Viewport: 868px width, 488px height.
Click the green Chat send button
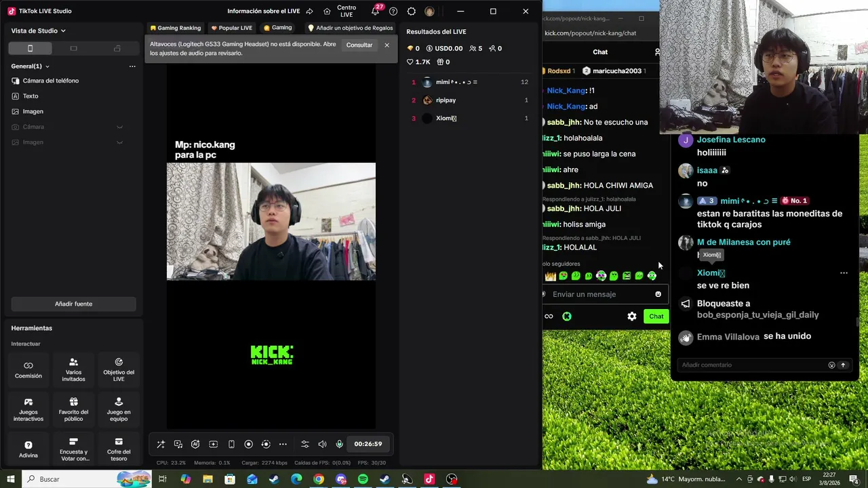pyautogui.click(x=656, y=317)
